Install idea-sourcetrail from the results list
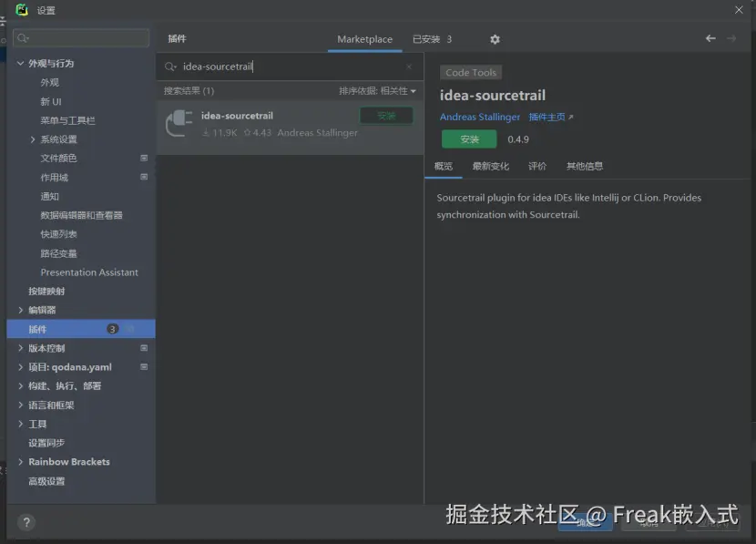 click(386, 116)
